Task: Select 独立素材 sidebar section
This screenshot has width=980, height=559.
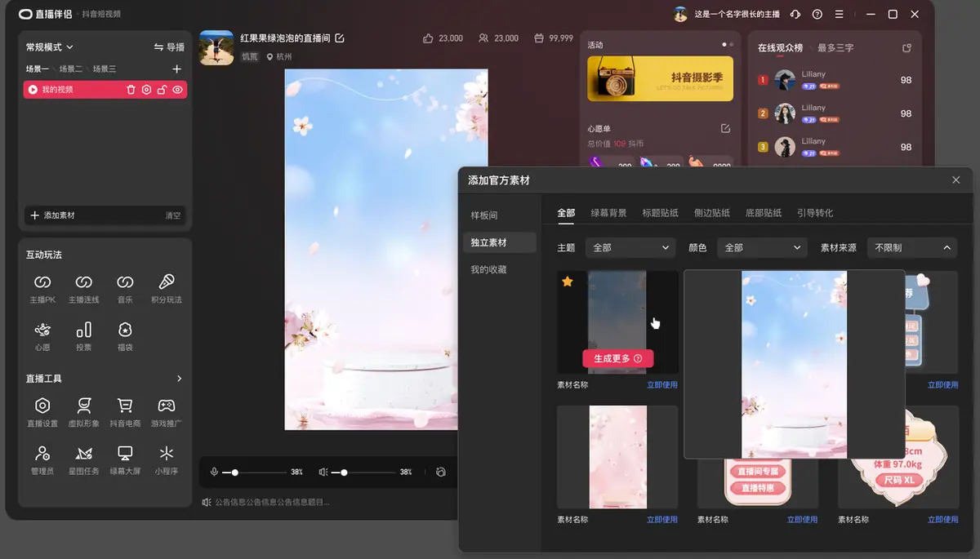Action: click(x=500, y=242)
